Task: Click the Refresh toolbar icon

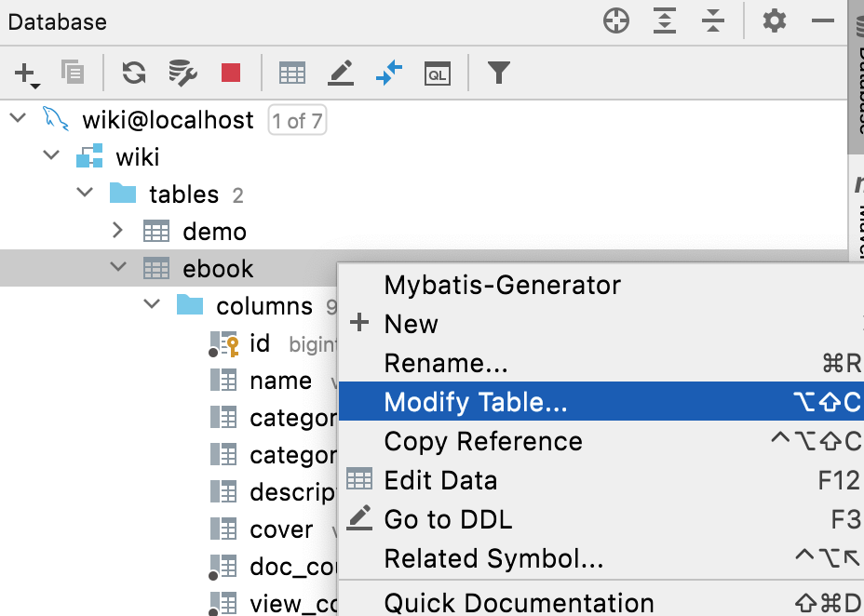Action: (134, 72)
